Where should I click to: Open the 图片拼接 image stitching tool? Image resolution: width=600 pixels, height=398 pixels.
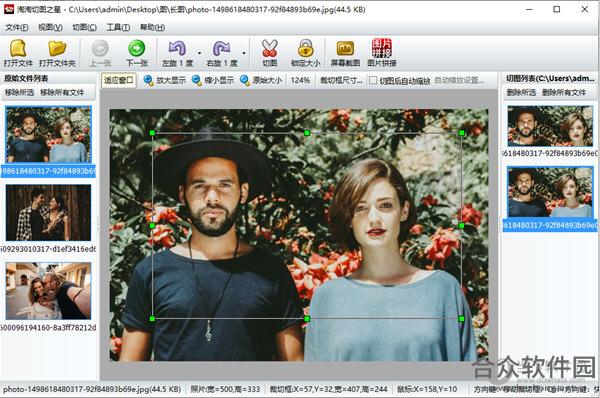[382, 53]
